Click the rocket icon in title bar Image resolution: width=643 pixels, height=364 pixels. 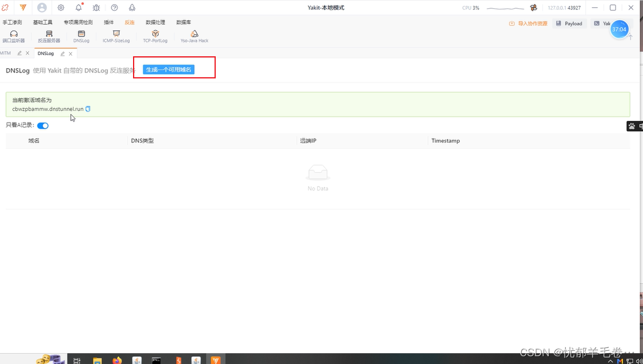(132, 7)
